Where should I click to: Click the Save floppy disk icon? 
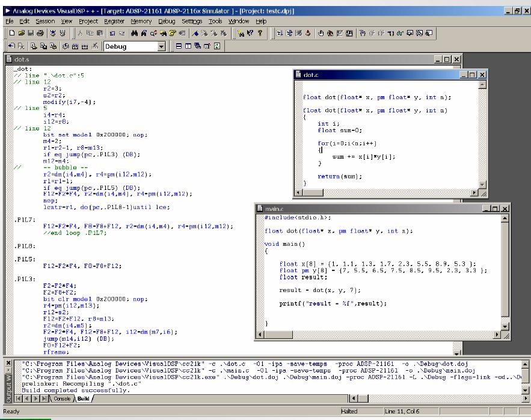point(31,33)
